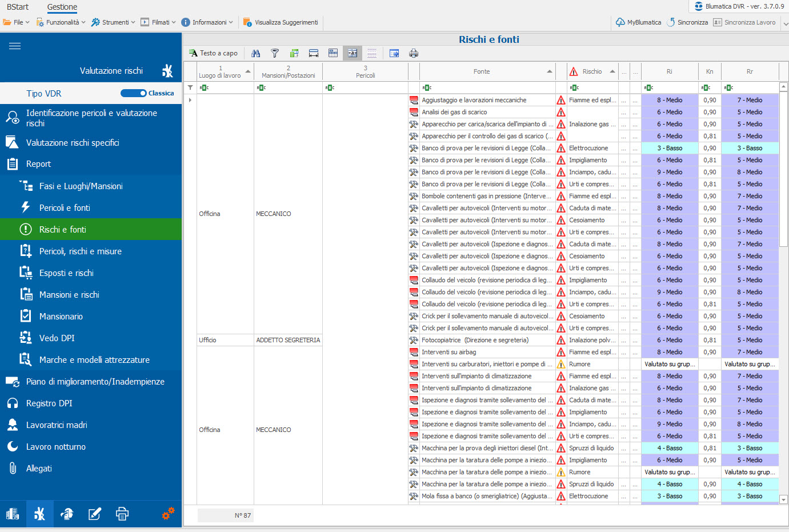This screenshot has height=532, width=789.
Task: Click the tools icon on the Fotocopiatrice row
Action: pos(414,340)
